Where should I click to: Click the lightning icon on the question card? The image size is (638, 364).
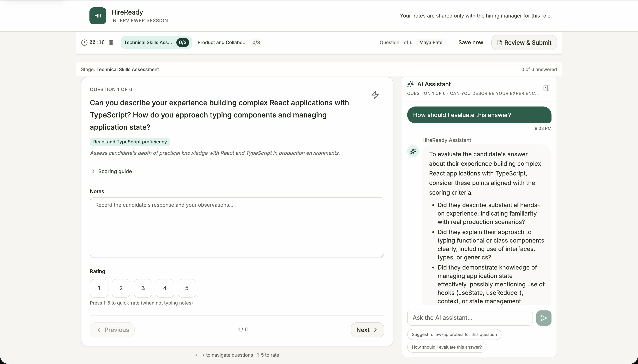click(x=375, y=95)
